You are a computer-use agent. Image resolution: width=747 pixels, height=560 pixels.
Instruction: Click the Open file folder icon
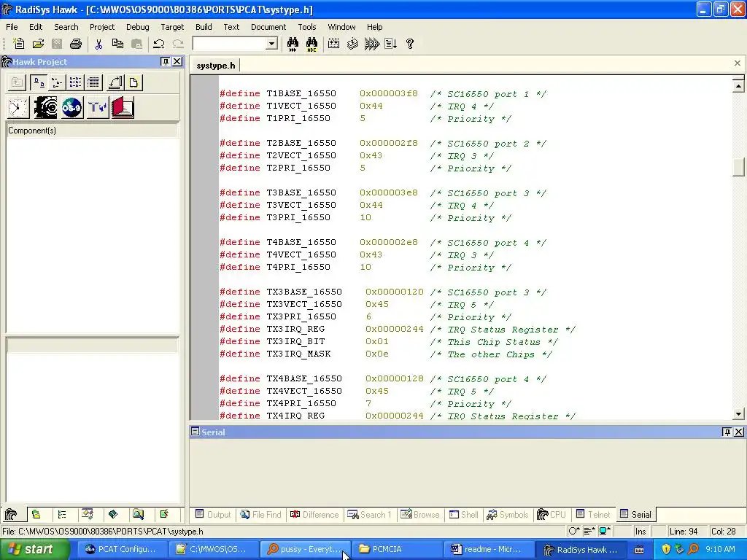(x=38, y=44)
